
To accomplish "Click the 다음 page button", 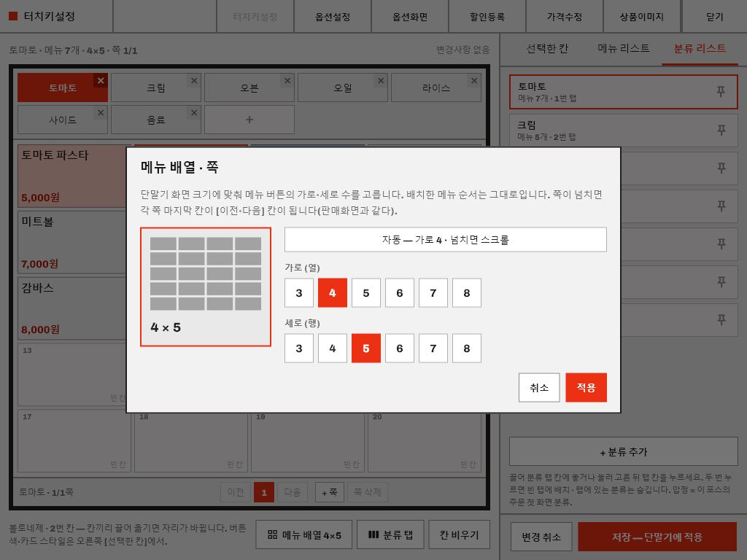I will tap(293, 492).
